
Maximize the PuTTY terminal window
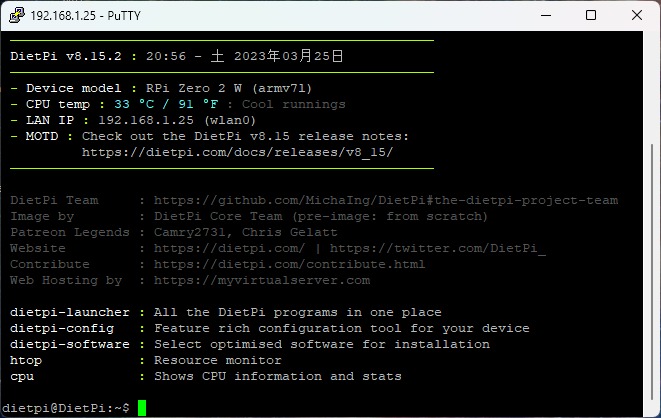pyautogui.click(x=591, y=15)
